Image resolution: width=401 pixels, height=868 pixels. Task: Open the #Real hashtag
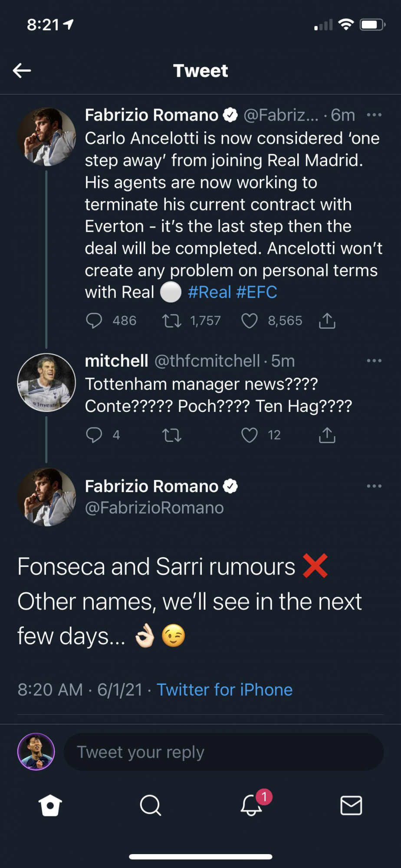[209, 292]
